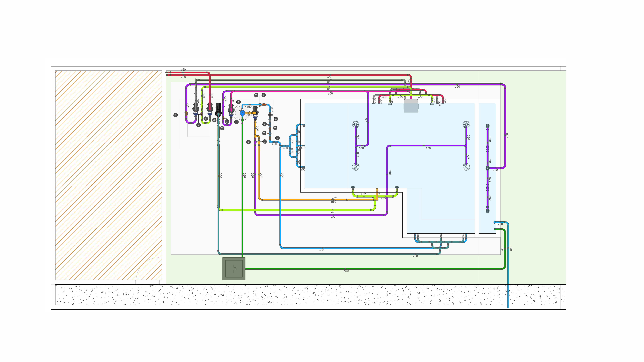Click the top-right floor inlet in pool

click(466, 124)
